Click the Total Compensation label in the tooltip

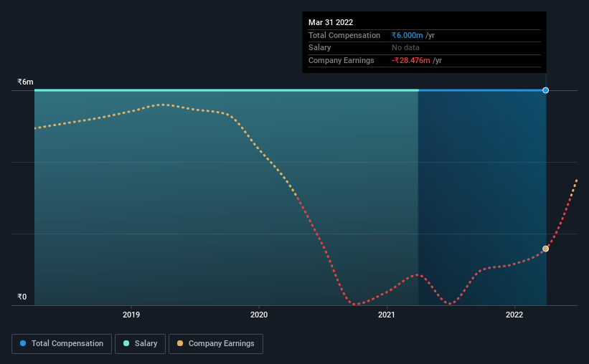click(x=344, y=35)
